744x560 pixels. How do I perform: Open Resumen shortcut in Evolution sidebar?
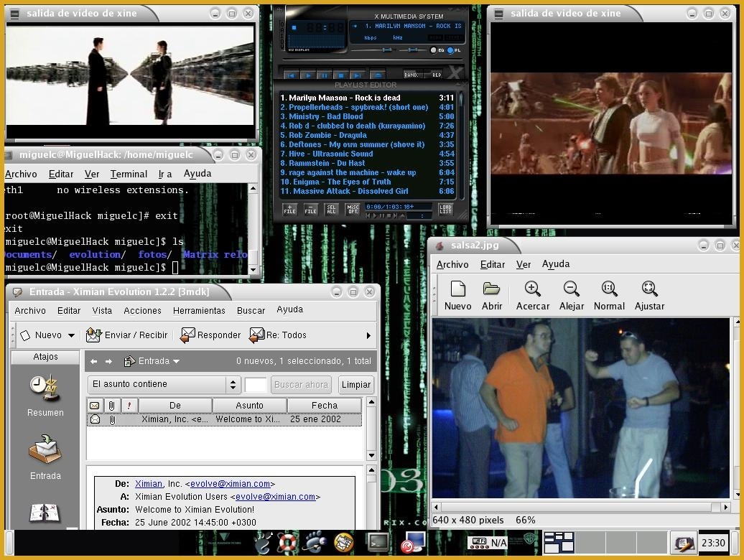coord(45,396)
